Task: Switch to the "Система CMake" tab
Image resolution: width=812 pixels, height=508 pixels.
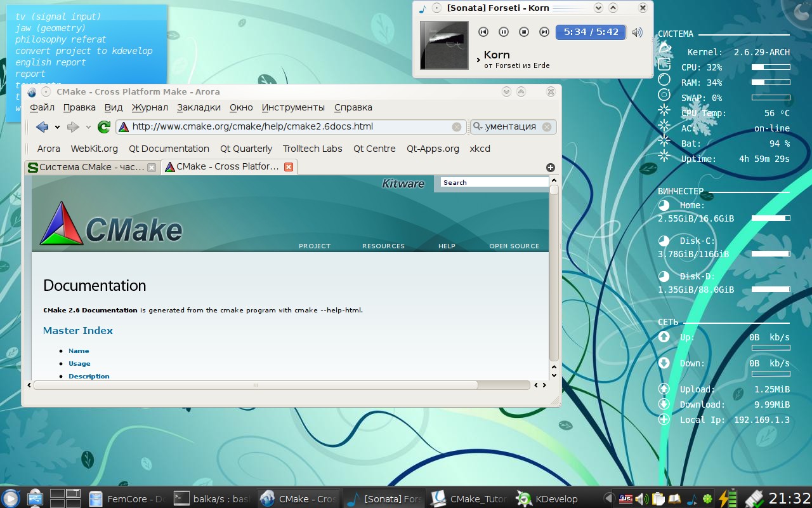Action: pos(91,167)
